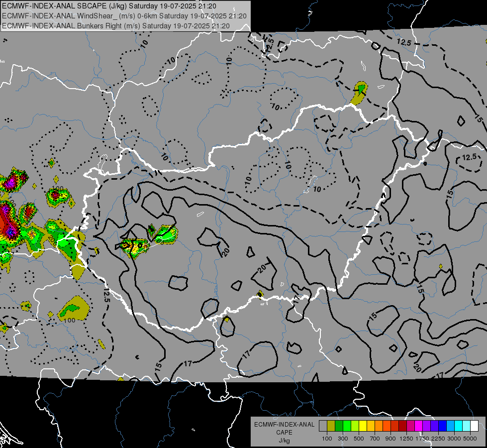
Task: Click the legend tick label 5000
Action: point(470,439)
